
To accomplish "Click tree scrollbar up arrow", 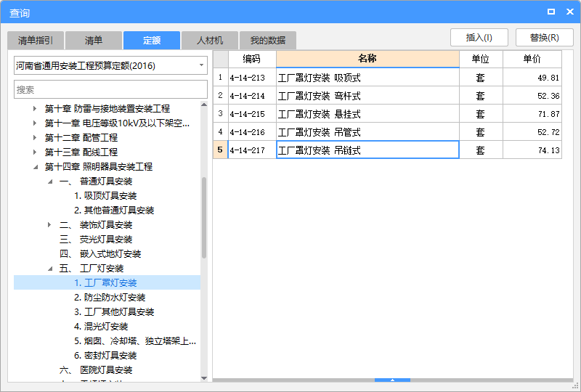I will pos(204,105).
